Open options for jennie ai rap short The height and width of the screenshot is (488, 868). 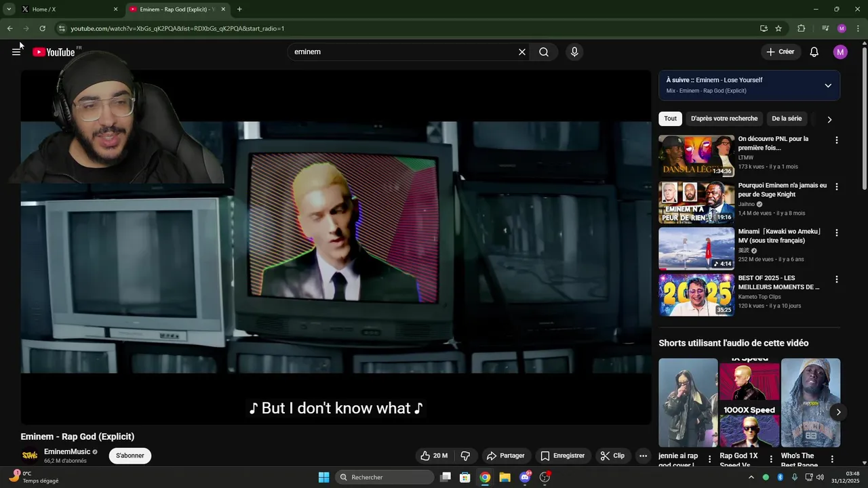(x=710, y=459)
